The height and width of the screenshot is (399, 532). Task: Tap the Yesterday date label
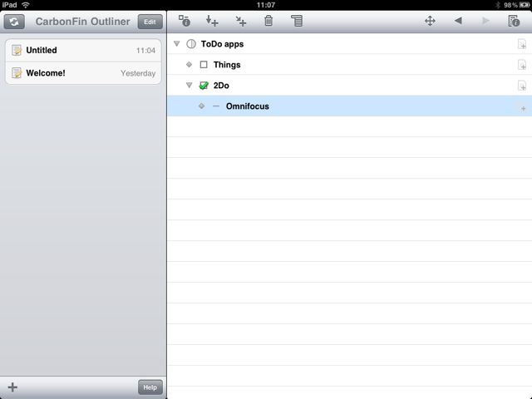click(138, 73)
